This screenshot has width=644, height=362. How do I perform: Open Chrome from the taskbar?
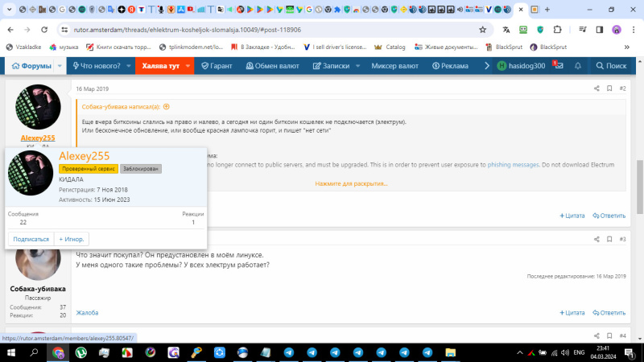click(58, 352)
